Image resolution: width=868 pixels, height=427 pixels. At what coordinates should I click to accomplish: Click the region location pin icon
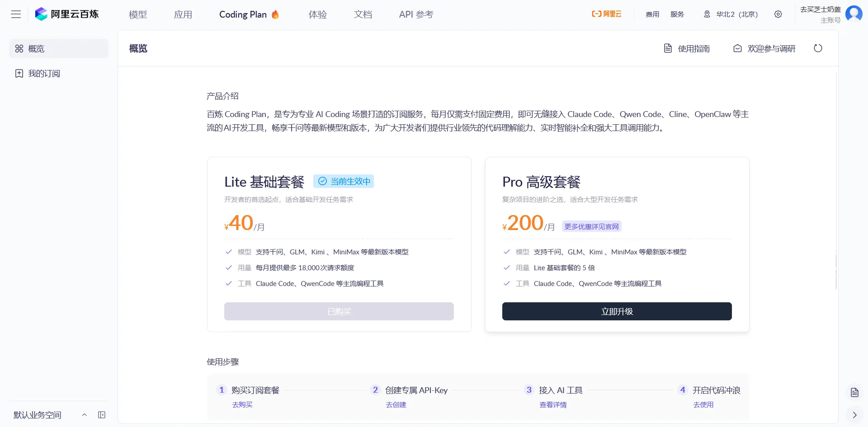pyautogui.click(x=707, y=14)
